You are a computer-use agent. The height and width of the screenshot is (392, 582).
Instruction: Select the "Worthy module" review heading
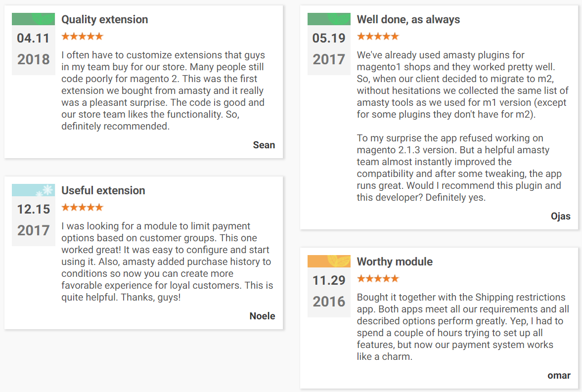point(395,262)
